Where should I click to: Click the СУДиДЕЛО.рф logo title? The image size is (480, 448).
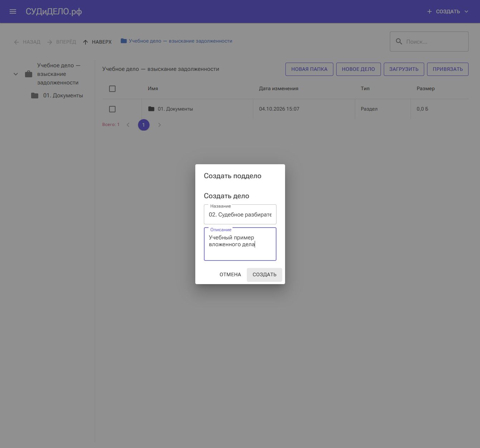point(54,11)
